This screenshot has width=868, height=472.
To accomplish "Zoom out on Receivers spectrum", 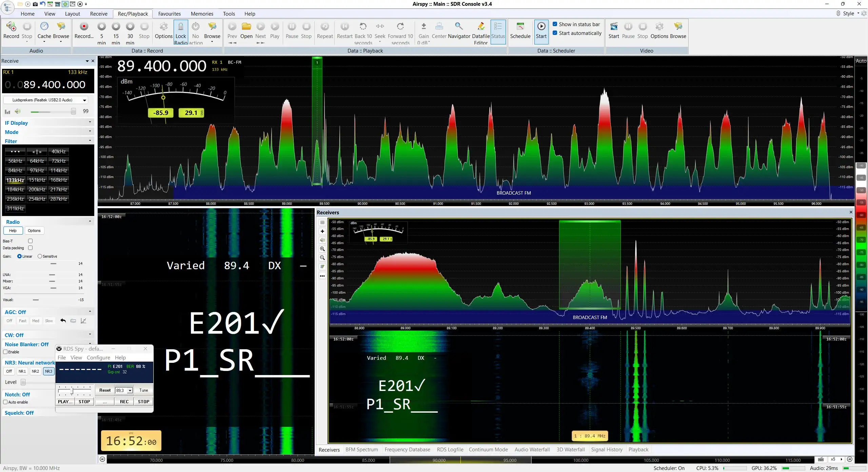I will pyautogui.click(x=322, y=258).
